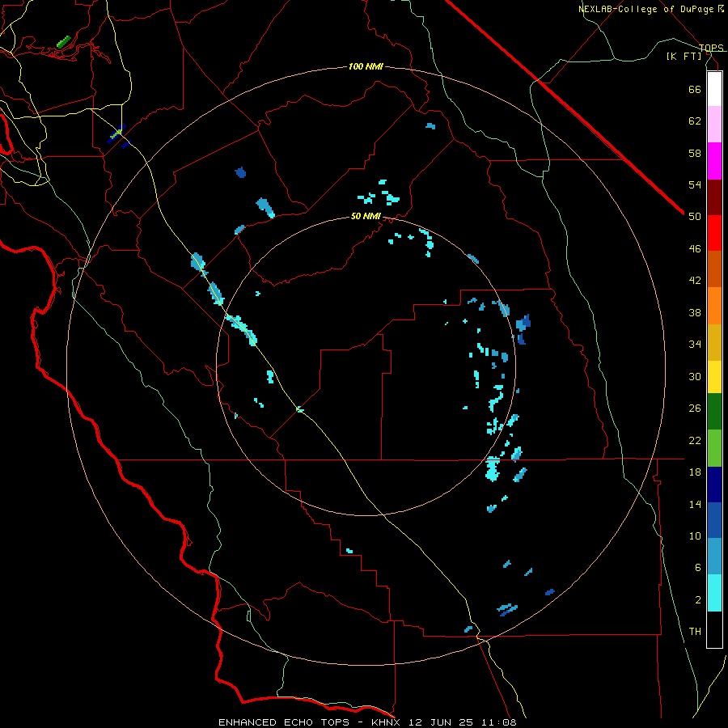728x728 pixels.
Task: Click the ENHANCED ECHO TOPS caption text
Action: (x=367, y=722)
